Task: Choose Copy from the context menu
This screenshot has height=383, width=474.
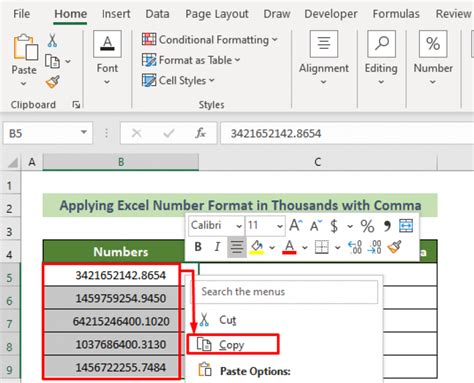Action: click(232, 344)
